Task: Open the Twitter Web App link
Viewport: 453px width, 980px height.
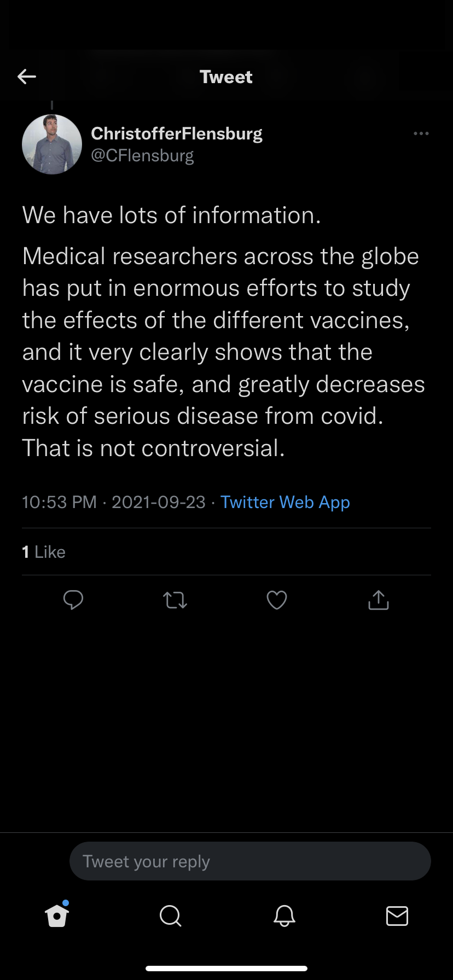Action: click(x=285, y=502)
